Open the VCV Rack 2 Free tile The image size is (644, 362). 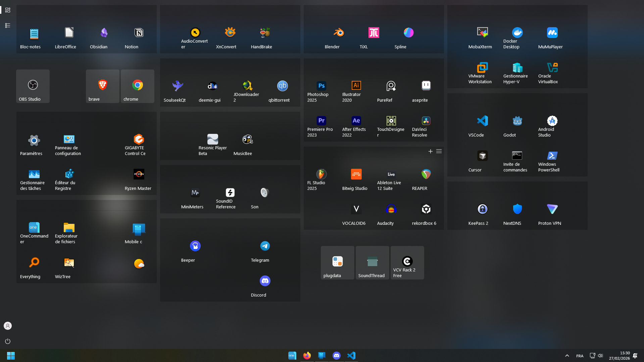coord(407,263)
